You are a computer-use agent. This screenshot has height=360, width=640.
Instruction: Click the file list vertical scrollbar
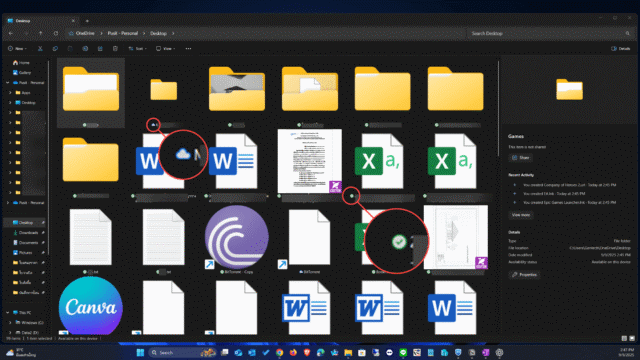click(498, 108)
